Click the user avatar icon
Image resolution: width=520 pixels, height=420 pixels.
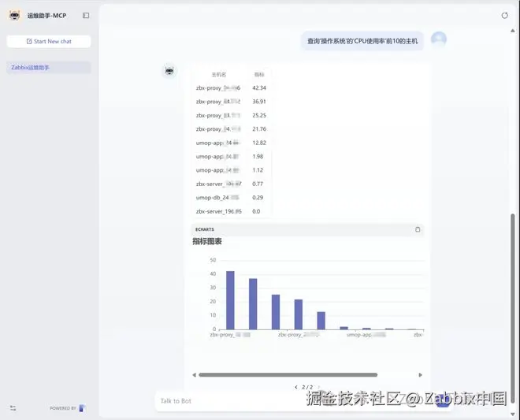438,39
